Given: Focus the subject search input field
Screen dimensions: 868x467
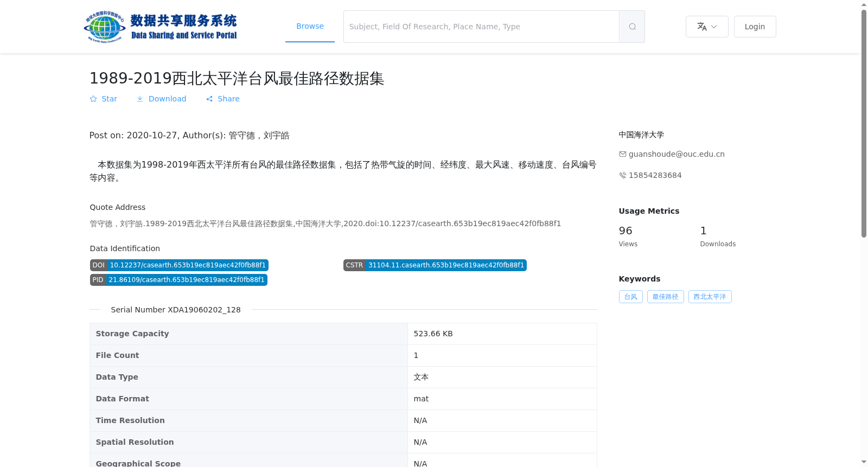Looking at the screenshot, I should (481, 27).
